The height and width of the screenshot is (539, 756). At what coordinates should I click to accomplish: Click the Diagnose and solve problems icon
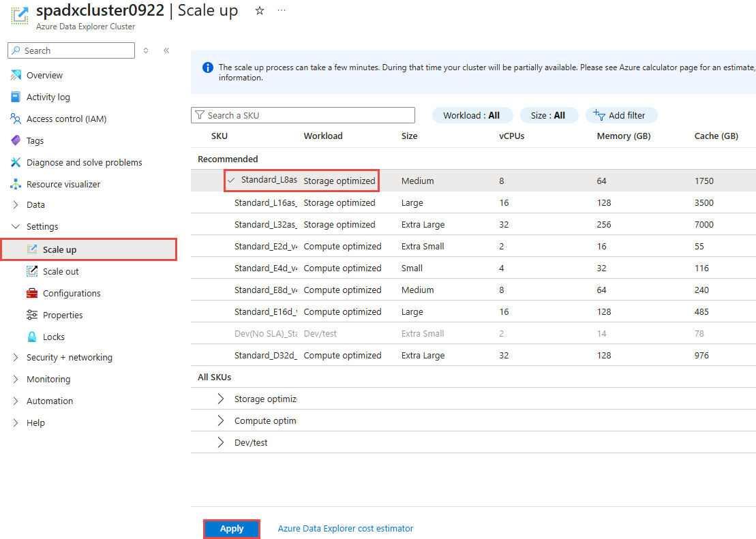click(x=16, y=162)
